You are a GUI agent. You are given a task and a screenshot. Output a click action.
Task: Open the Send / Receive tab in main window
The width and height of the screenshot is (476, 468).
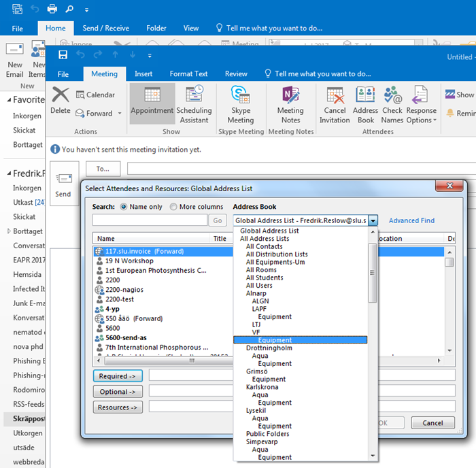105,29
